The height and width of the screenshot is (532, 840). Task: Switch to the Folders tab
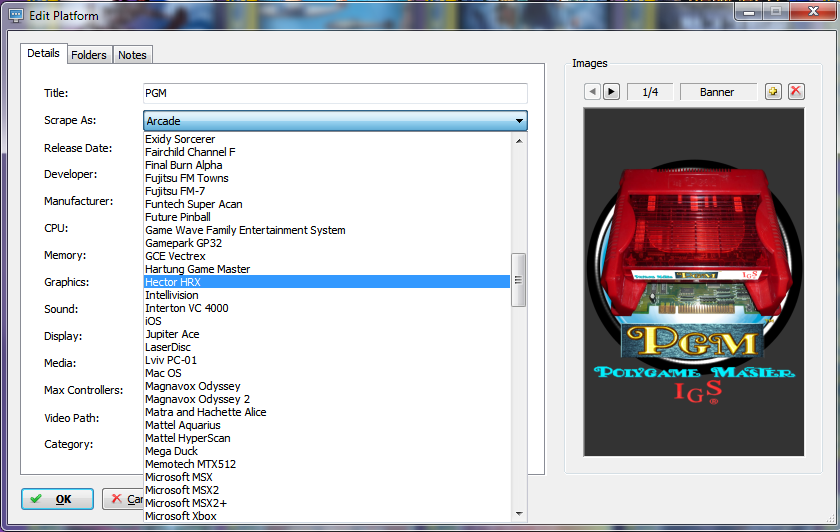point(89,55)
